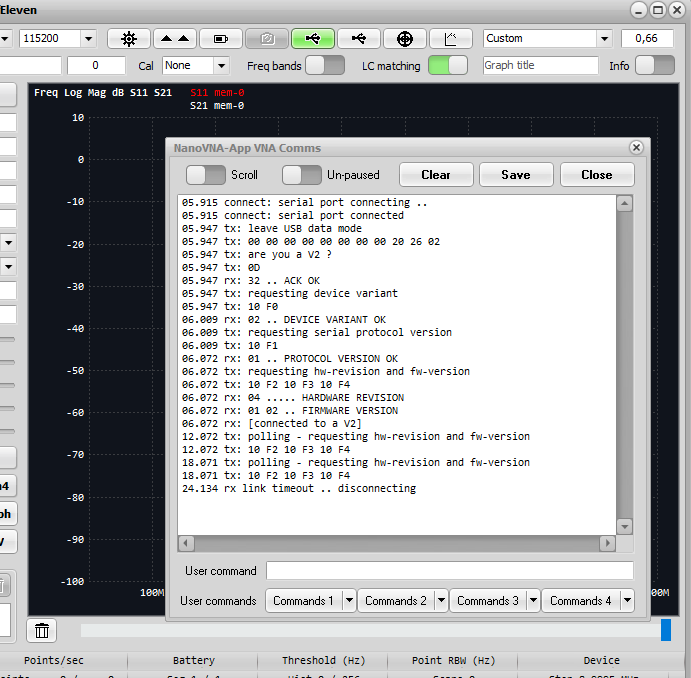Click the 0,66 value field

[x=647, y=39]
